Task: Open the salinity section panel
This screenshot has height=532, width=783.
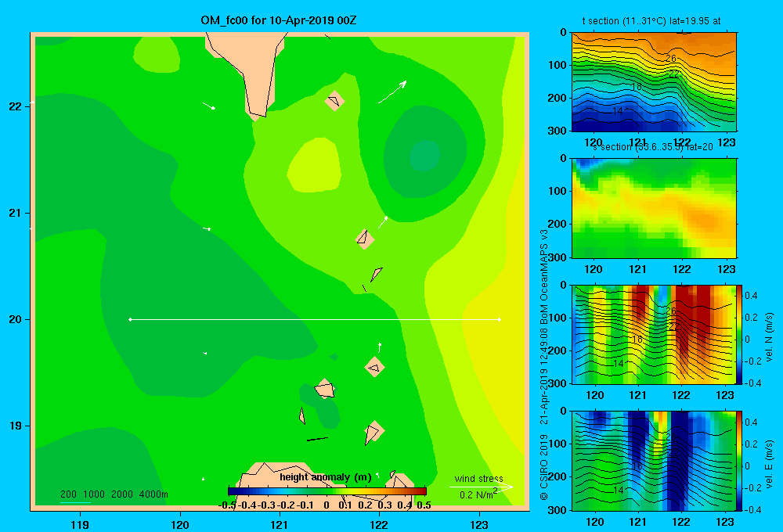Action: 654,208
